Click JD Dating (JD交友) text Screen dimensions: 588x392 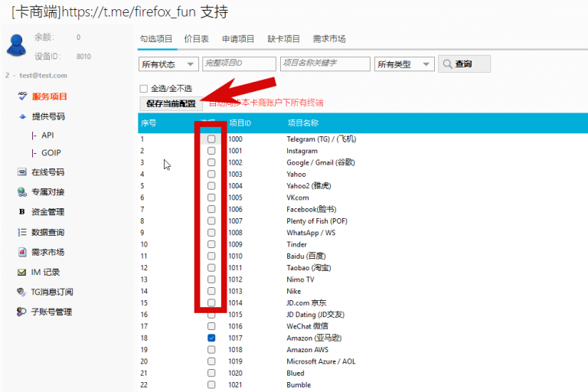pyautogui.click(x=315, y=315)
